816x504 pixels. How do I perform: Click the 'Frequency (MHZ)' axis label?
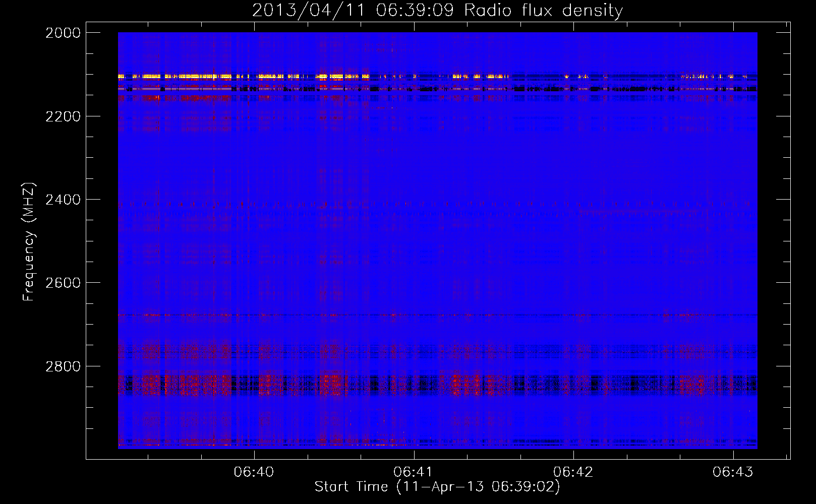(29, 242)
